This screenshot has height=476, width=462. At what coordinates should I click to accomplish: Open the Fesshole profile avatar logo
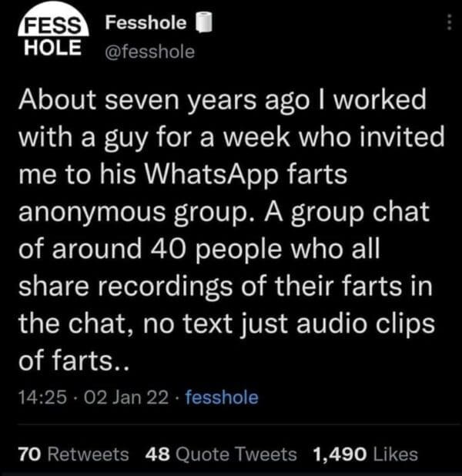50,35
